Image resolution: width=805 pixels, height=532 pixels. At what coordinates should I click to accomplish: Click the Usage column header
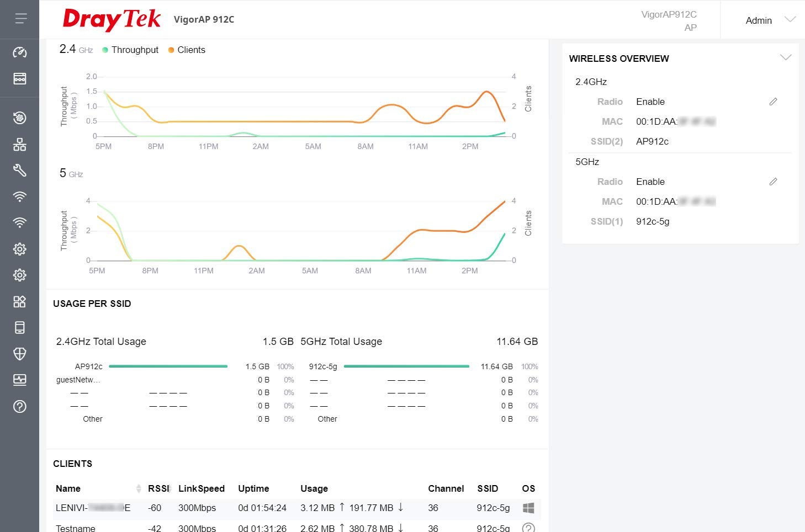point(314,488)
